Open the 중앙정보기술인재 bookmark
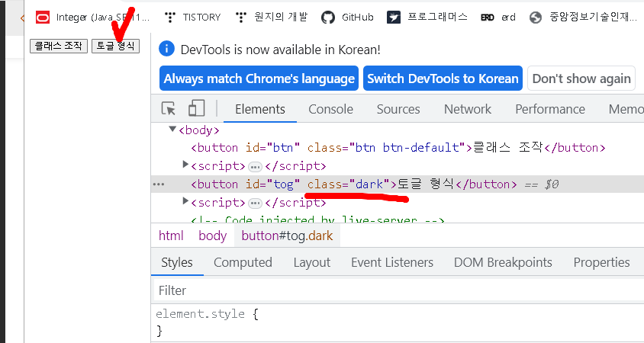The image size is (644, 343). coord(583,18)
